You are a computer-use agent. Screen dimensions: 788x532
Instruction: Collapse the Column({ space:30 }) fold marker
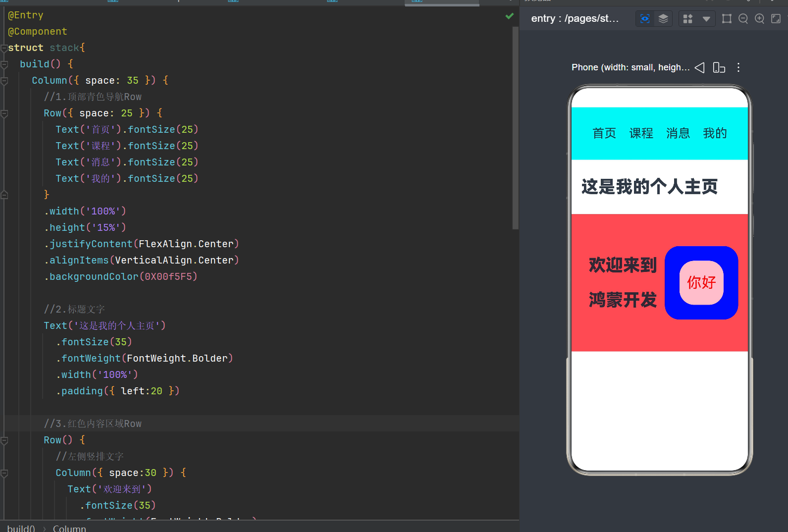(x=4, y=473)
